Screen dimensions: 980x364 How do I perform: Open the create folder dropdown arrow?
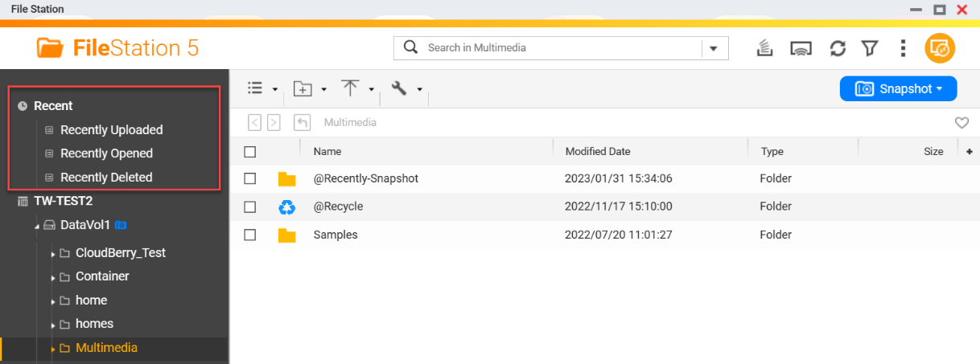pyautogui.click(x=323, y=89)
